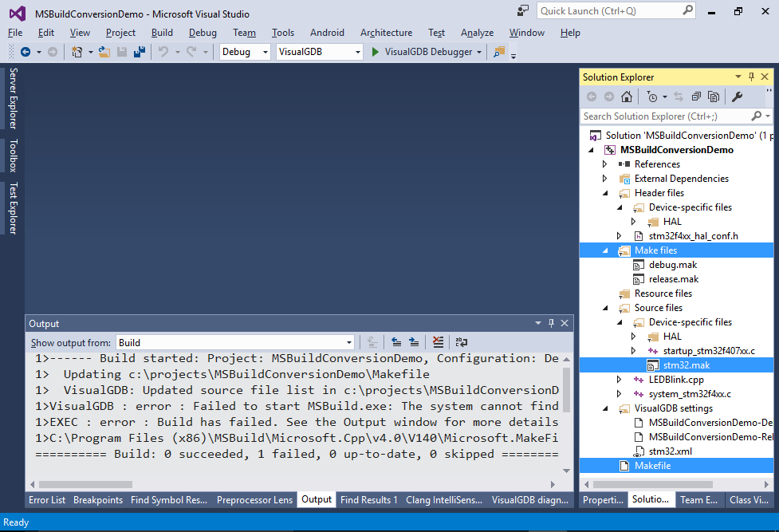Clear All in the Output window toolbar

coord(438,342)
